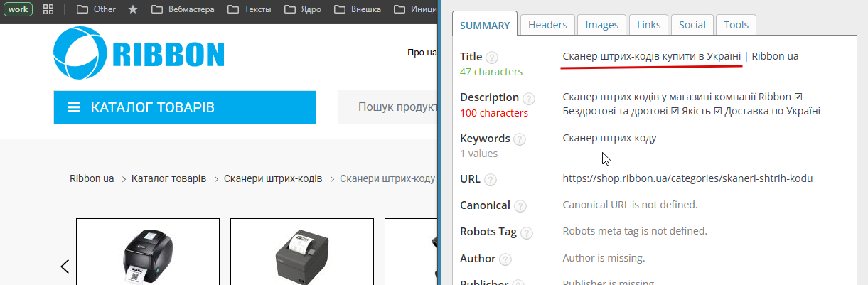Image resolution: width=868 pixels, height=285 pixels.
Task: Open the Other bookmarks folder
Action: [96, 9]
